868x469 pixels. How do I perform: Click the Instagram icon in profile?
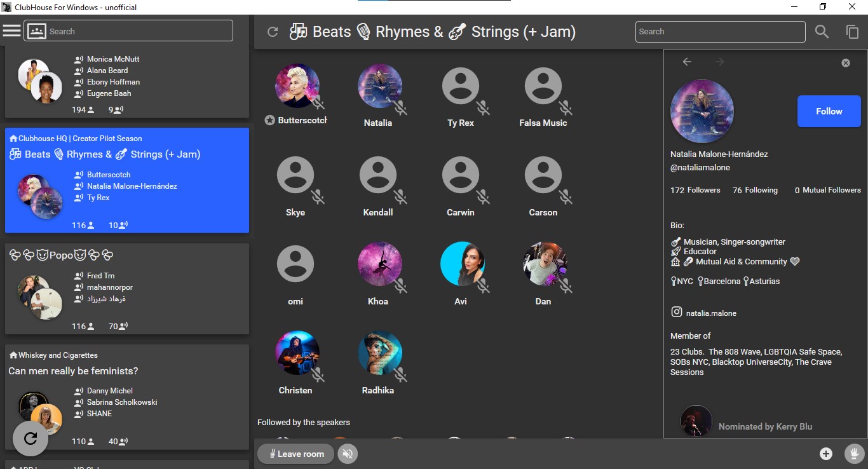pyautogui.click(x=677, y=312)
